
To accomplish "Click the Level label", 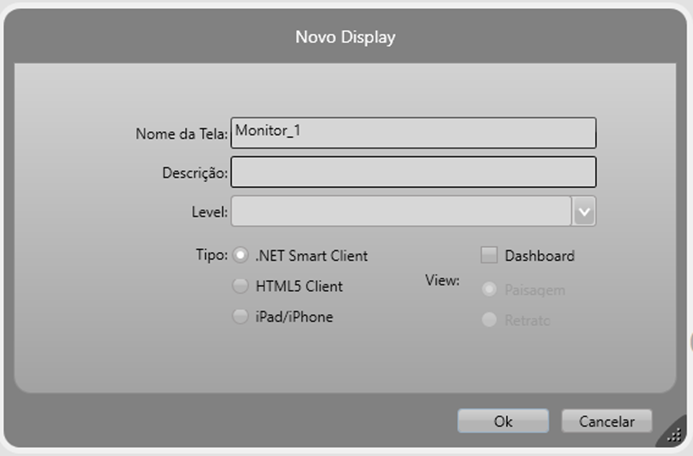I will click(x=209, y=212).
